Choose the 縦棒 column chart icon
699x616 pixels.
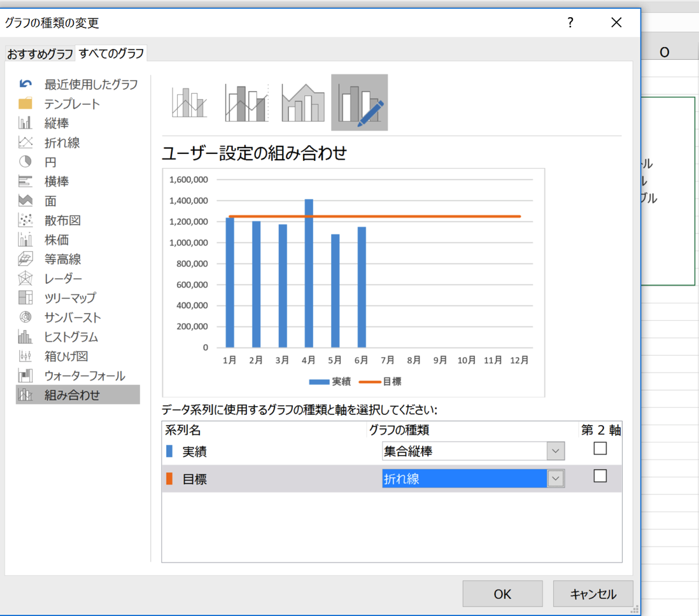[25, 123]
